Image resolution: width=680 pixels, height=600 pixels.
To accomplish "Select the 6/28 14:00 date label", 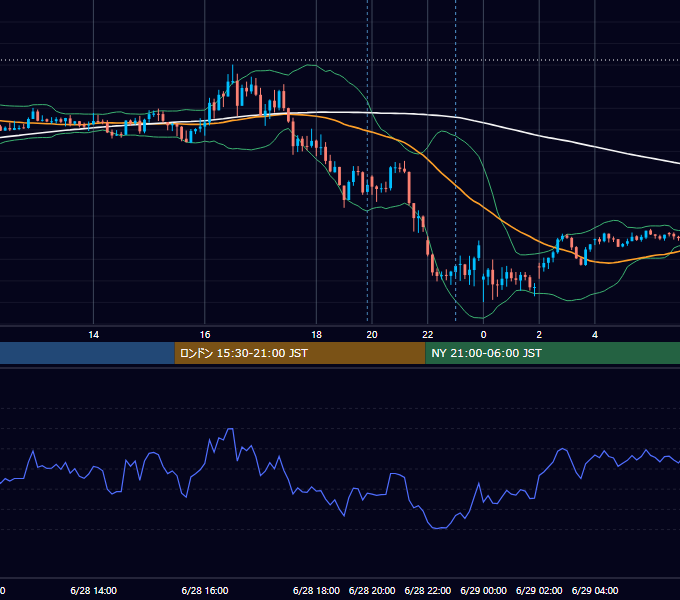I will (93, 590).
